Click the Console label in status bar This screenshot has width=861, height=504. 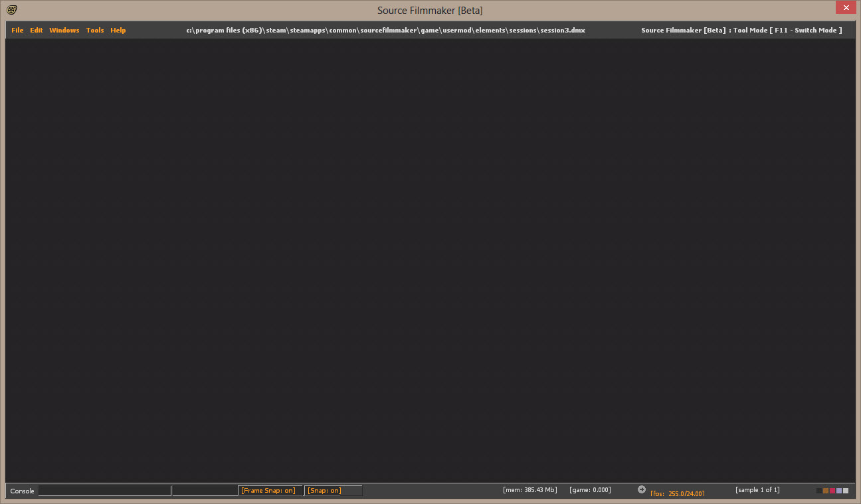pos(22,491)
